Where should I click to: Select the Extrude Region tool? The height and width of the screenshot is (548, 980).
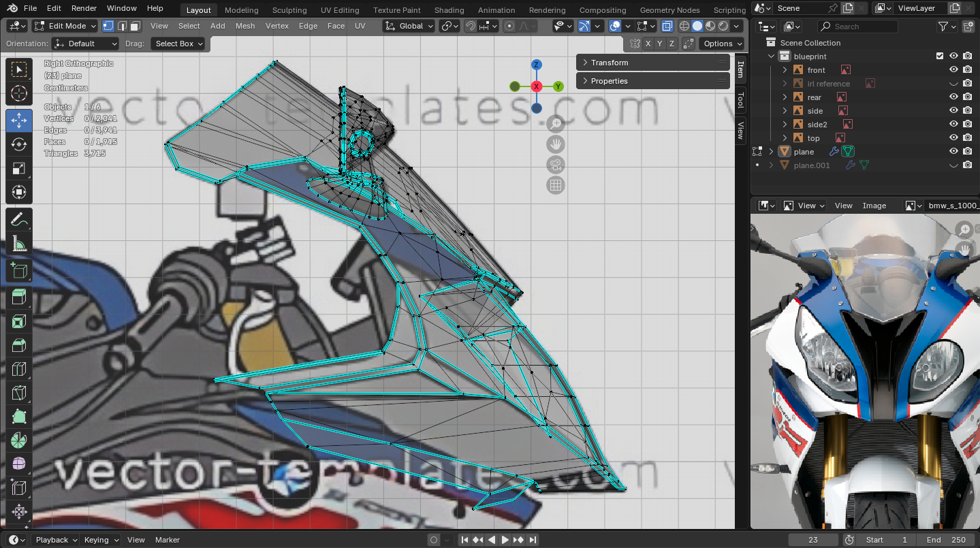click(19, 297)
